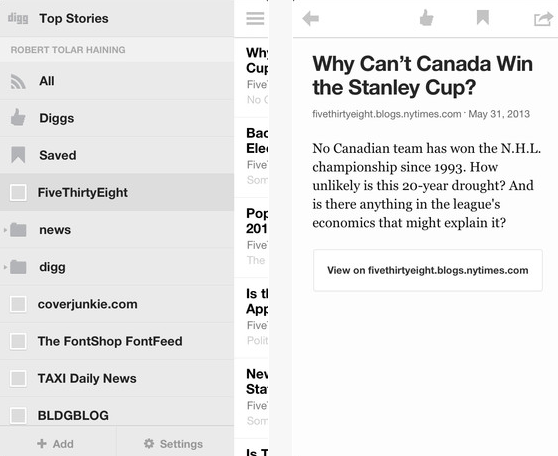This screenshot has height=456, width=558.
Task: Open Top Stories header
Action: pos(74,19)
